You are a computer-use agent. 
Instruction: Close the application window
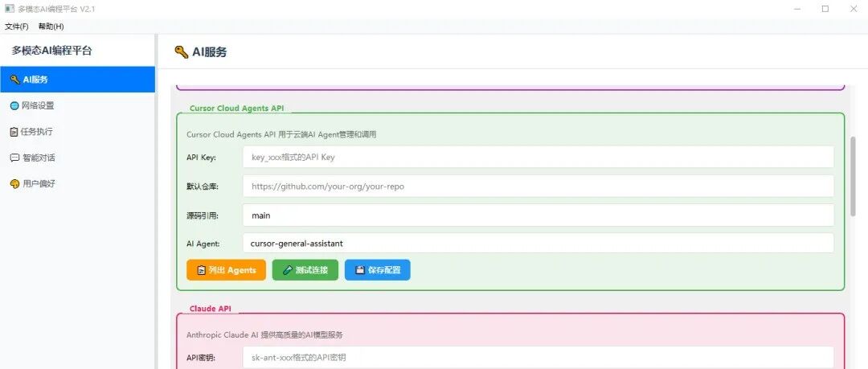(x=853, y=9)
